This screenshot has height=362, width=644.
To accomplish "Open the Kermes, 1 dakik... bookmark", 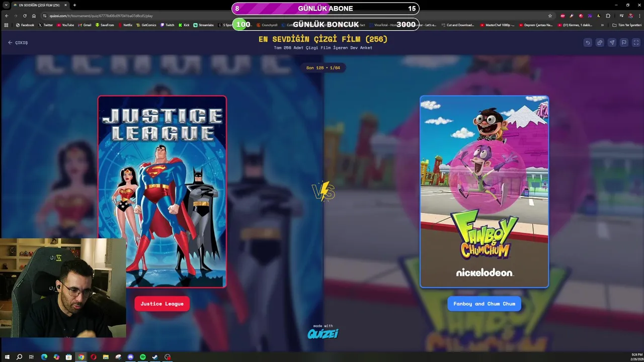I will (x=574, y=25).
